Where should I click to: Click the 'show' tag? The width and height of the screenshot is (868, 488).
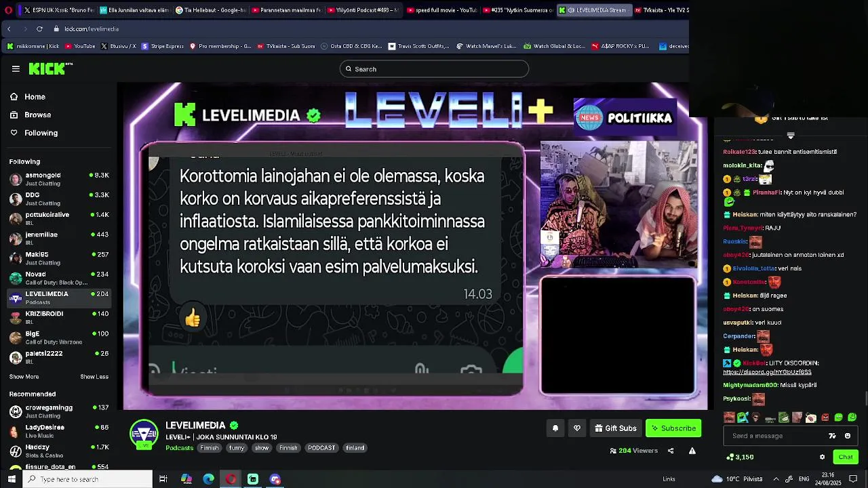pos(262,448)
